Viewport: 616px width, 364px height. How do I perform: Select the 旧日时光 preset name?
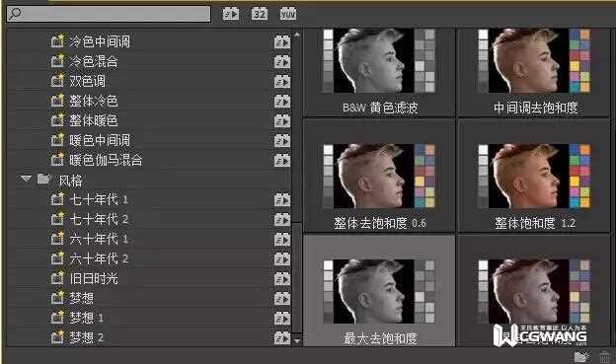(x=94, y=278)
